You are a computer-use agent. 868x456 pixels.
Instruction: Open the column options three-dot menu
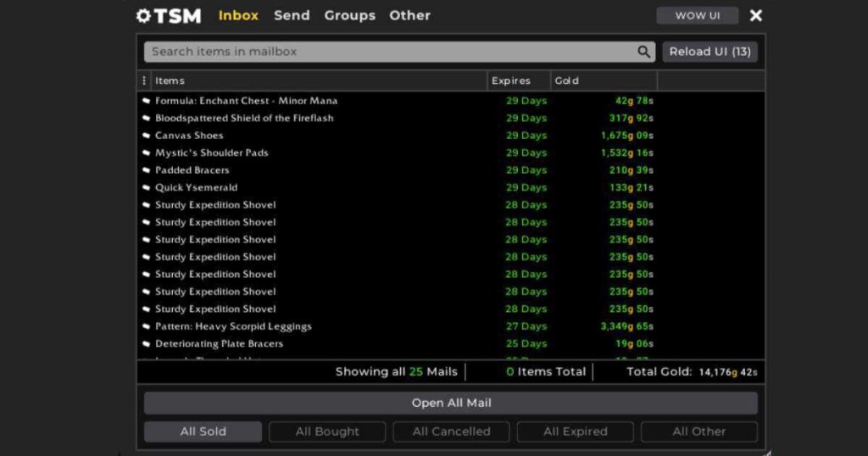[x=143, y=81]
